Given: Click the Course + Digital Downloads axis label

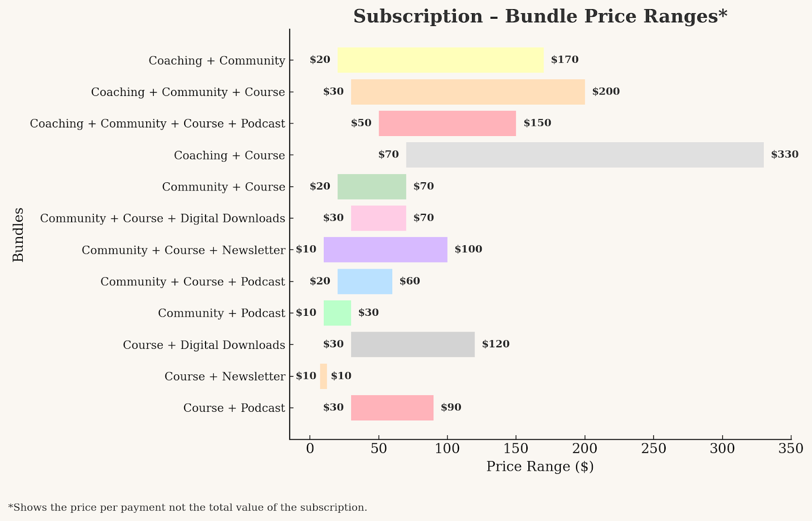Looking at the screenshot, I should click(204, 345).
